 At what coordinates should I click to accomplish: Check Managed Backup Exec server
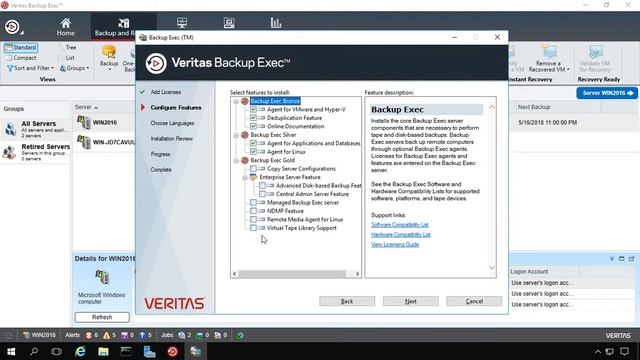[x=253, y=202]
